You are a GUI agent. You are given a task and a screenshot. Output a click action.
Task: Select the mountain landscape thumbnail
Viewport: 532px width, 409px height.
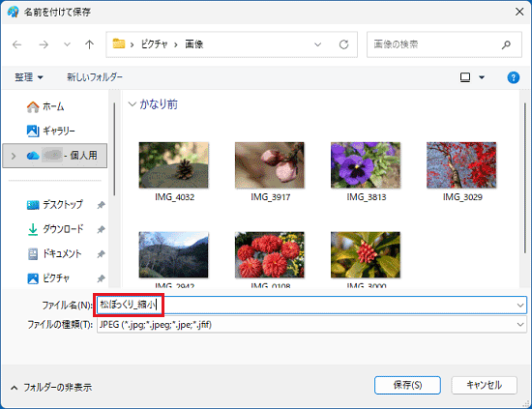pos(174,254)
